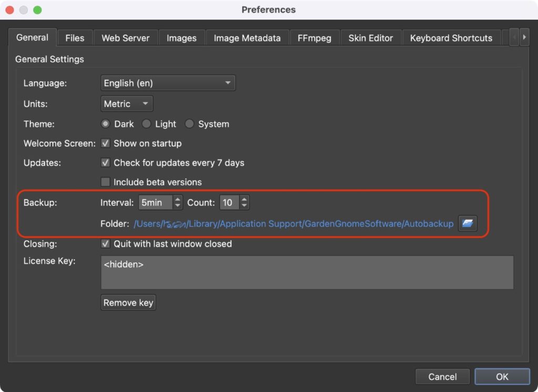Open the backup Interval dropdown
The height and width of the screenshot is (392, 538).
click(158, 203)
